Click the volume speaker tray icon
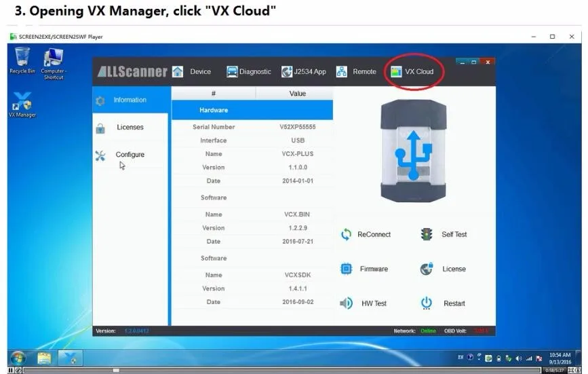This screenshot has width=588, height=374. 518,358
